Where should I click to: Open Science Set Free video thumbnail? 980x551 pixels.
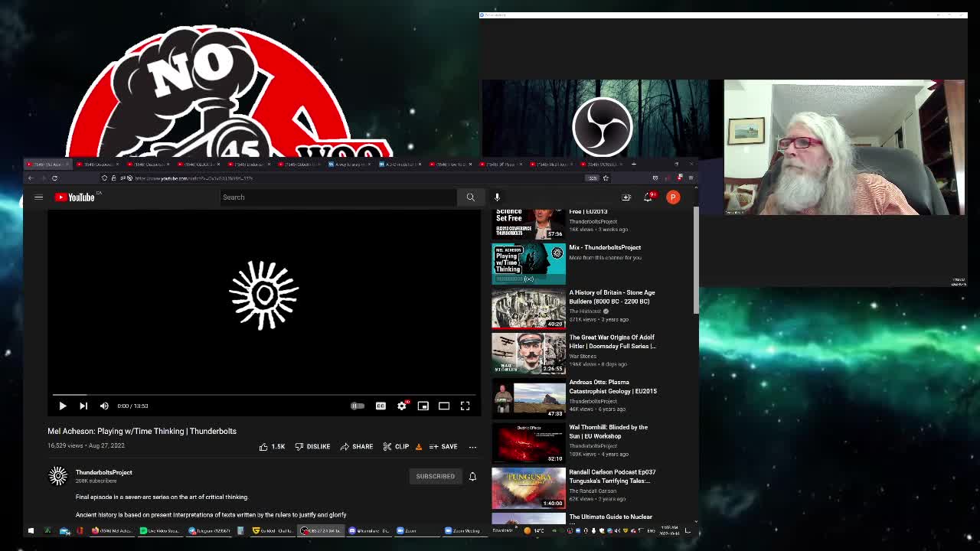(x=528, y=223)
